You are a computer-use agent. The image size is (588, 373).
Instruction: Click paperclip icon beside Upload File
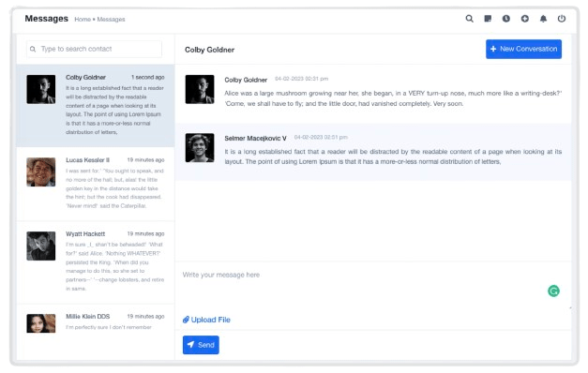186,320
